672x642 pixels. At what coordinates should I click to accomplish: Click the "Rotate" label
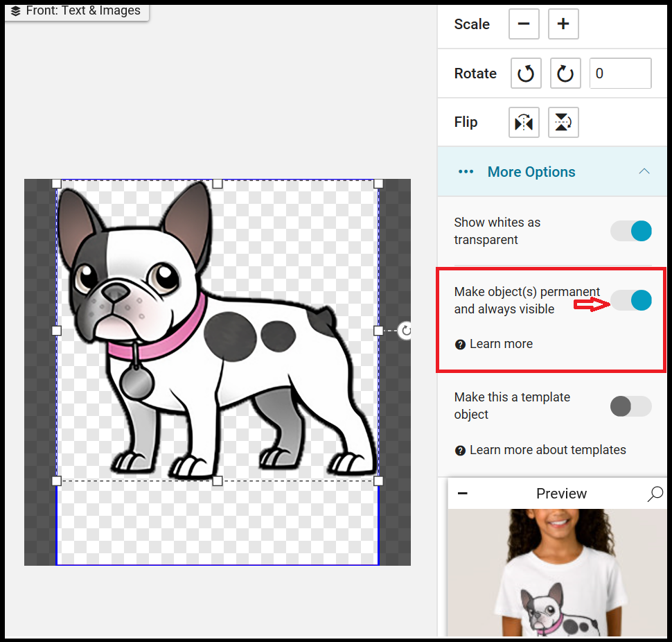pyautogui.click(x=475, y=73)
